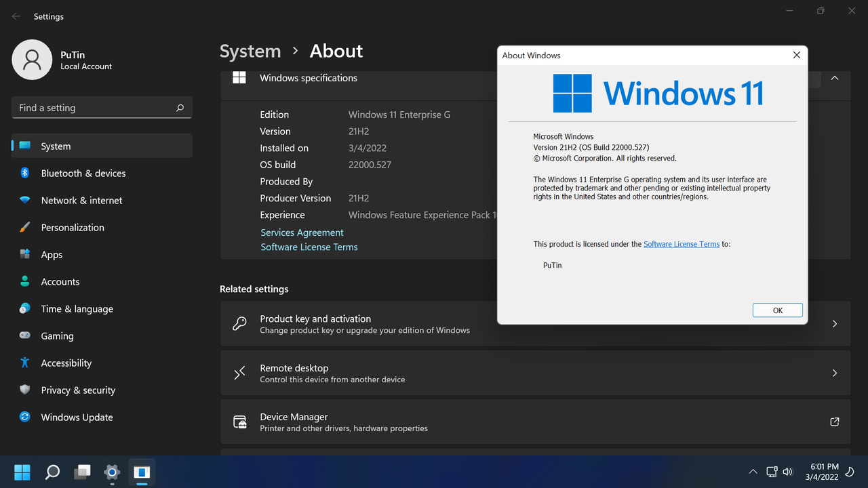
Task: Go back with Settings back arrow
Action: [16, 16]
